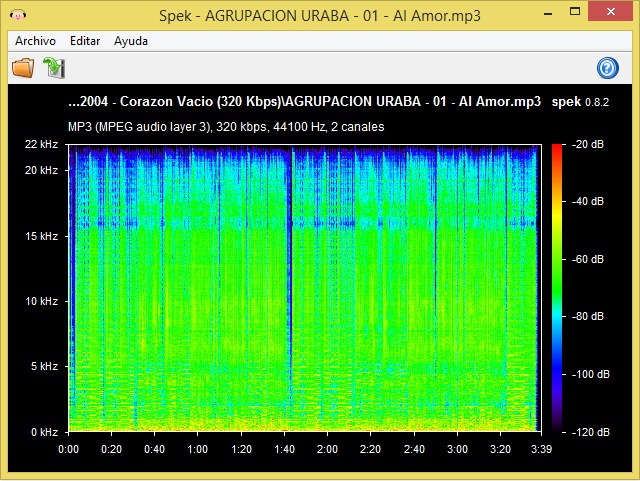Screen dimensions: 640x481
Task: Click the 3:00 time label
Action: (x=457, y=450)
